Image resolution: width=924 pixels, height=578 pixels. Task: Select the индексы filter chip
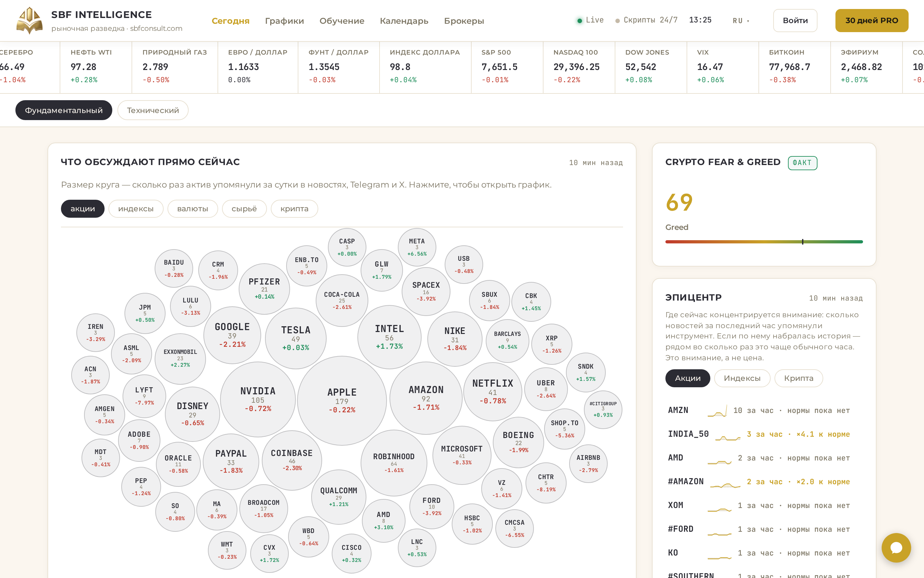click(x=136, y=209)
